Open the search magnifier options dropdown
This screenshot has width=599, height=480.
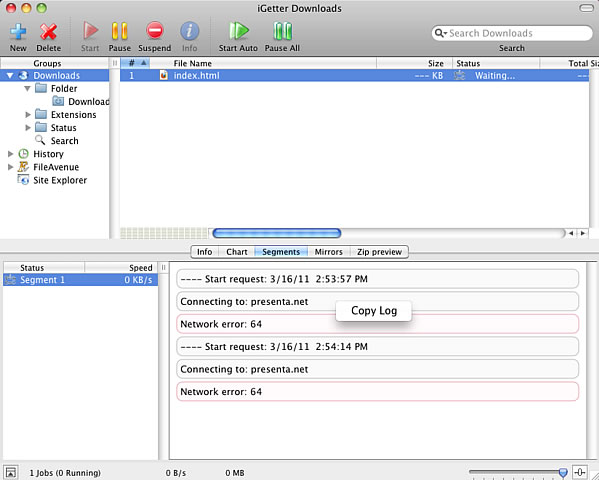click(x=441, y=33)
